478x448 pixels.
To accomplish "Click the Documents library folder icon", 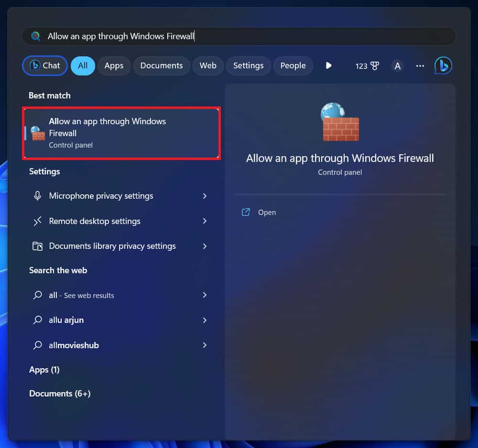I will click(37, 246).
